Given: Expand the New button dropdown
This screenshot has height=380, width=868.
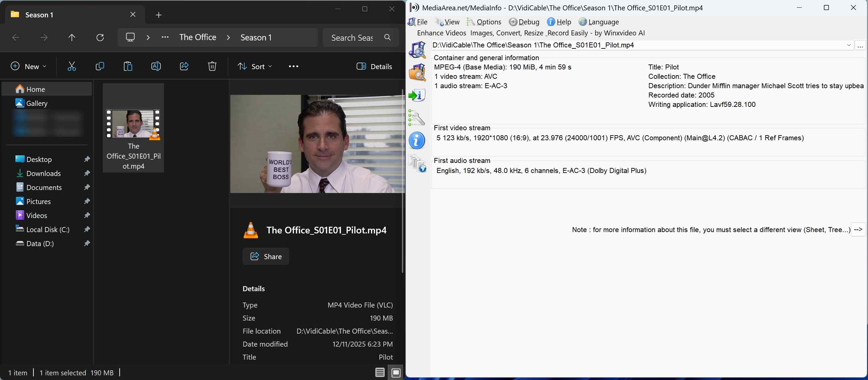Looking at the screenshot, I should click(x=45, y=66).
